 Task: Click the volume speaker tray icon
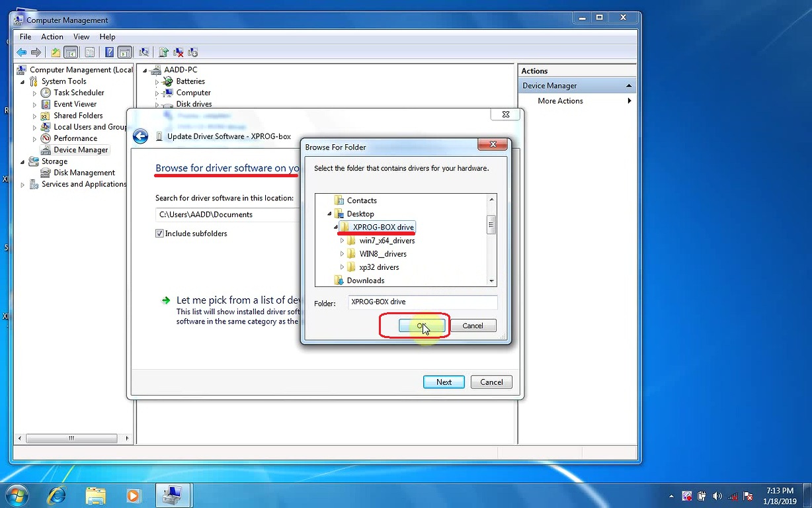tap(717, 495)
